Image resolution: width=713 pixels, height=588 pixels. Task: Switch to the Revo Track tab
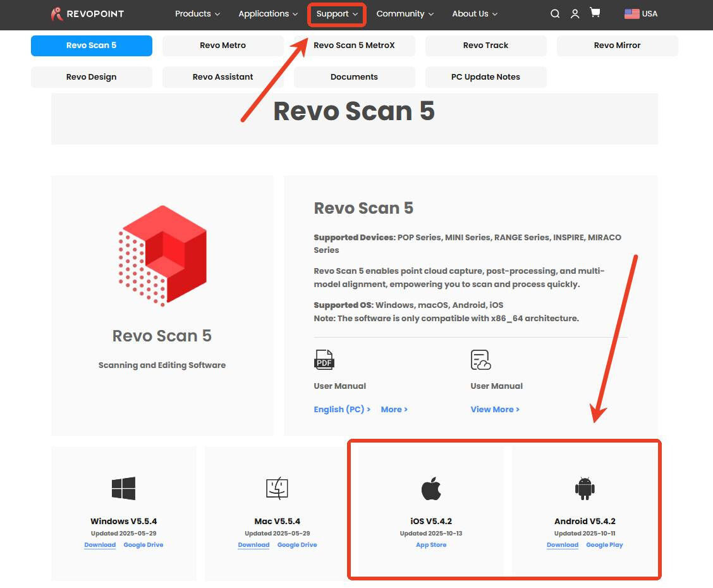(485, 46)
